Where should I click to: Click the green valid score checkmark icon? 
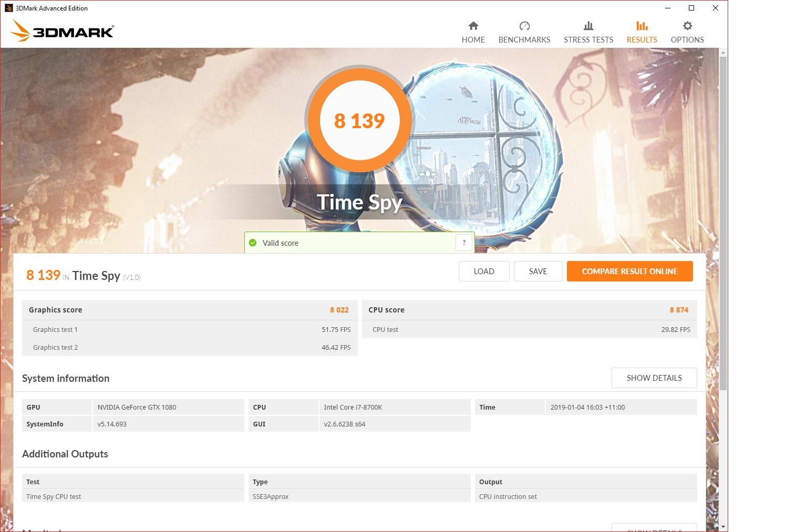click(253, 243)
